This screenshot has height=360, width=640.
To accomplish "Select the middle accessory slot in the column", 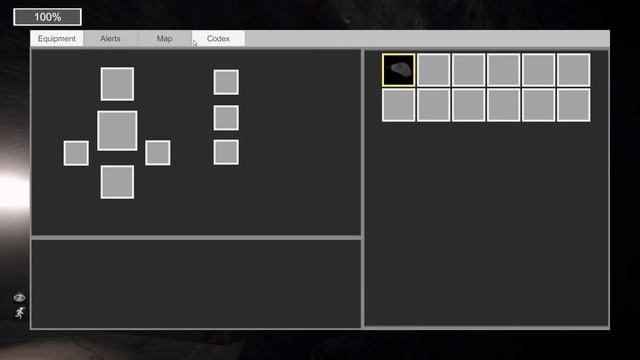I will (226, 118).
